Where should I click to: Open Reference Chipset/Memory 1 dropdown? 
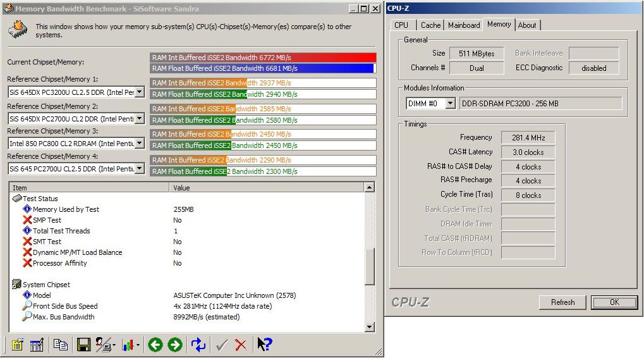click(140, 92)
